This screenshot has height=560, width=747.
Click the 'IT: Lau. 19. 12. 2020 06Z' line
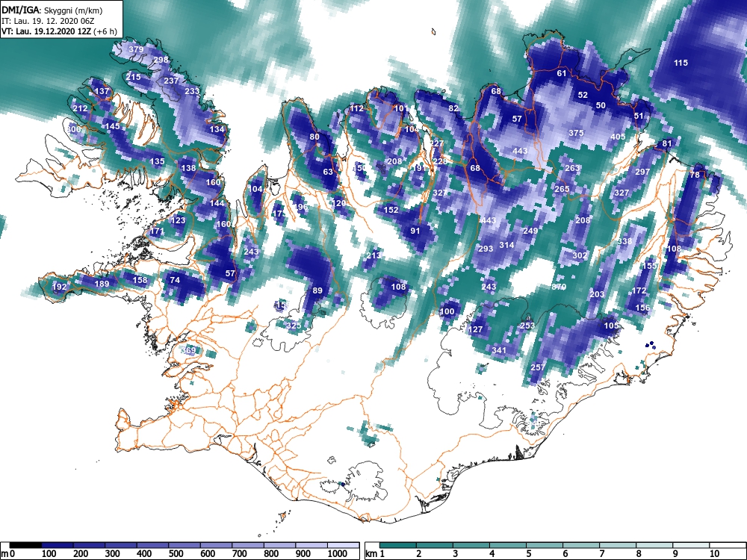coord(48,21)
